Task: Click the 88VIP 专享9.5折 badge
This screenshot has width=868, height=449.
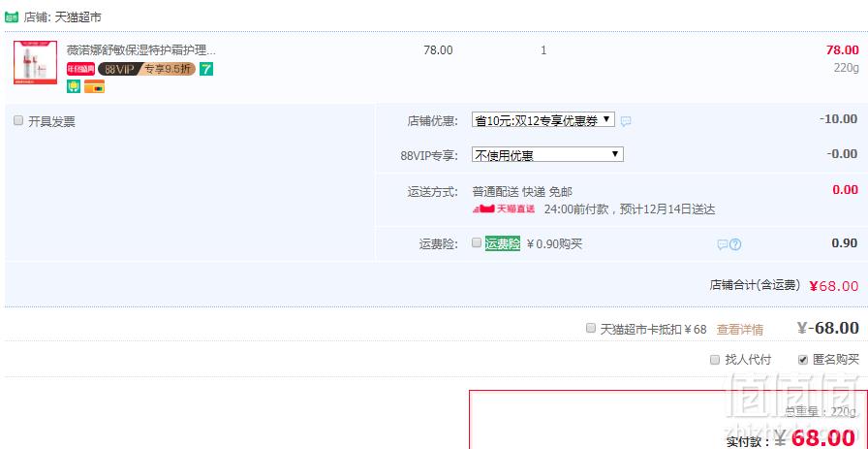Action: [146, 69]
